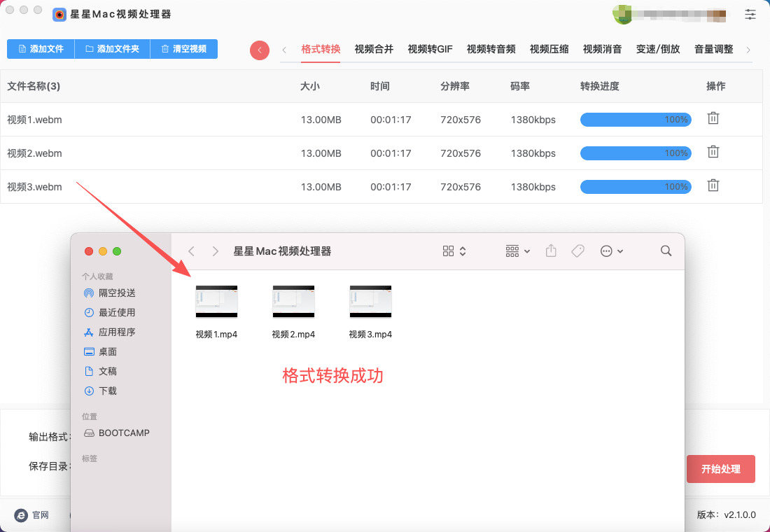Delete the 视频2.webm row with trash icon

click(x=713, y=152)
